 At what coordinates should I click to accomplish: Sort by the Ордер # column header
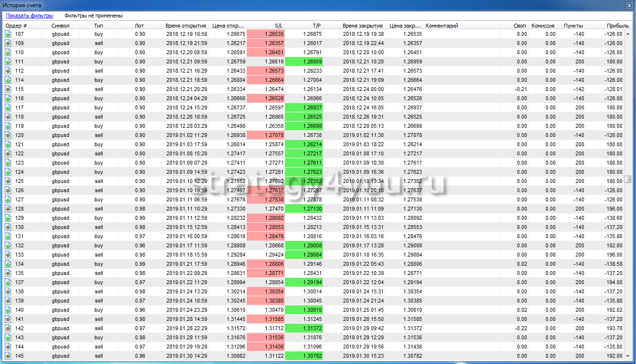tap(16, 26)
